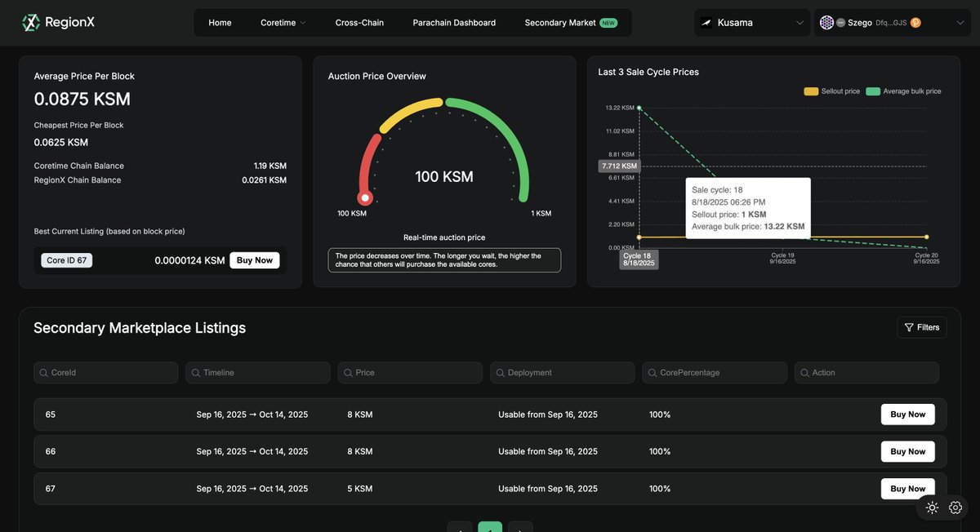Click the search icon in Price field

click(x=348, y=373)
